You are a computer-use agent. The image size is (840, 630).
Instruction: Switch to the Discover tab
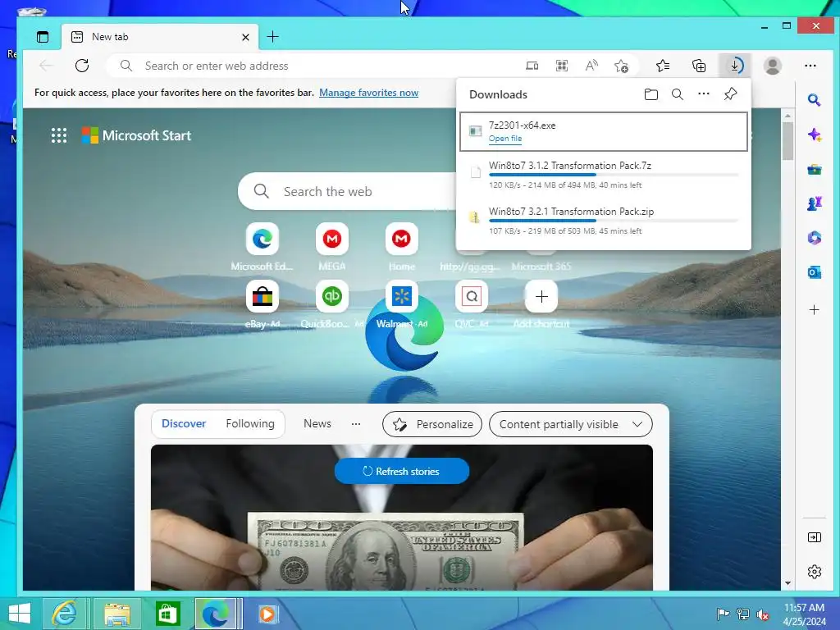(184, 424)
